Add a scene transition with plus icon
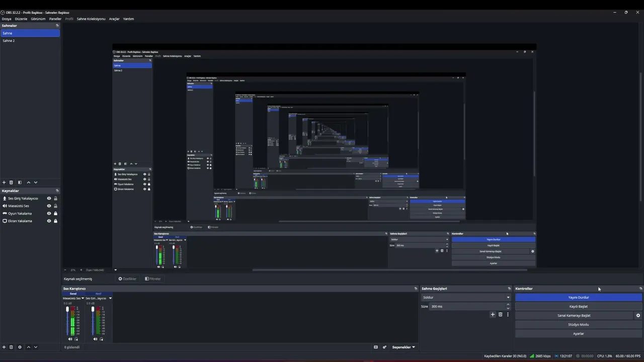 pyautogui.click(x=493, y=314)
